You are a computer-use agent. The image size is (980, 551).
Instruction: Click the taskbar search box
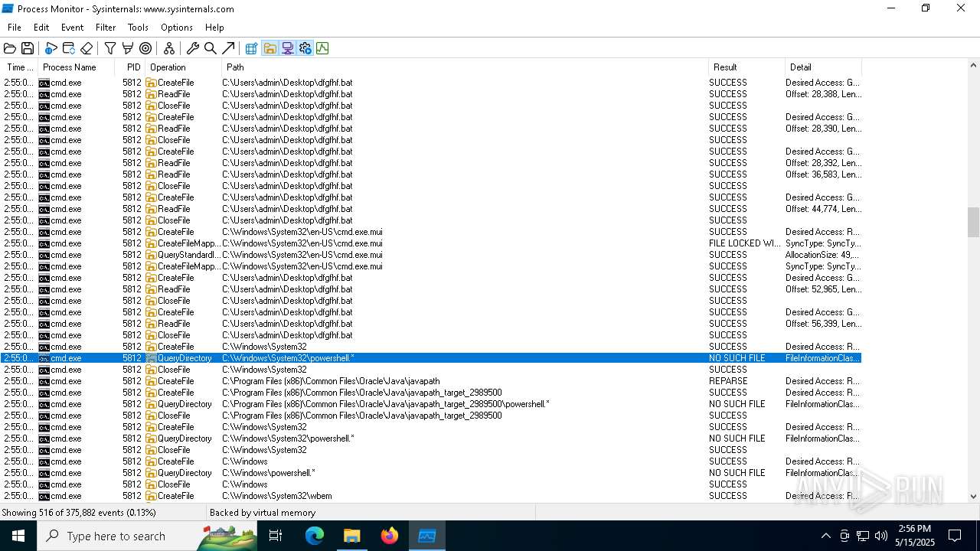tap(147, 536)
